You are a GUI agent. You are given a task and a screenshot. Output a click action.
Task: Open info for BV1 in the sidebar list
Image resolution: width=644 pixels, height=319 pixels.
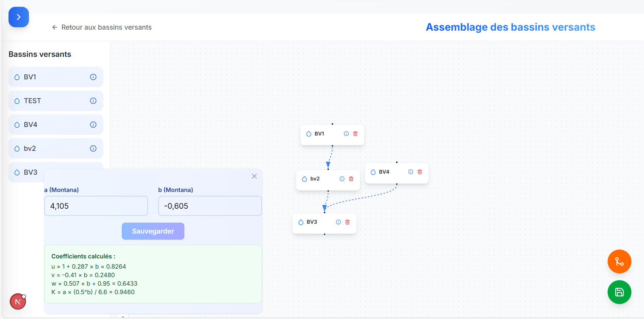pos(93,77)
